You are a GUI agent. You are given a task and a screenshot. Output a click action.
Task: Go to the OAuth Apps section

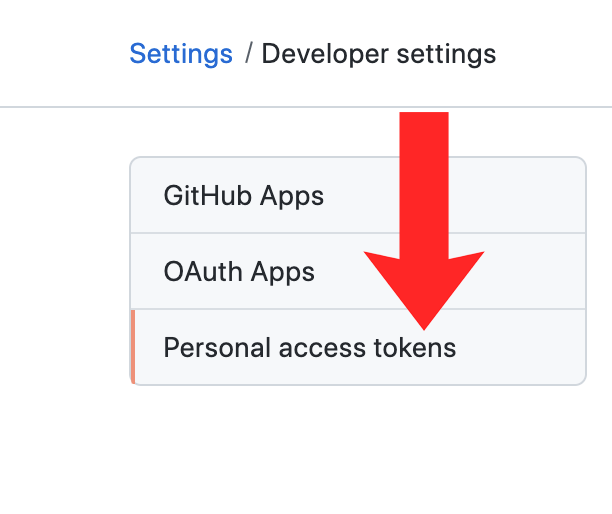pos(239,271)
